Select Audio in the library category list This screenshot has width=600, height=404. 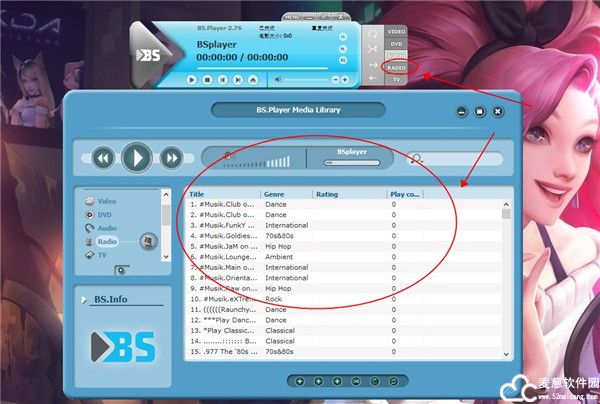pyautogui.click(x=107, y=228)
